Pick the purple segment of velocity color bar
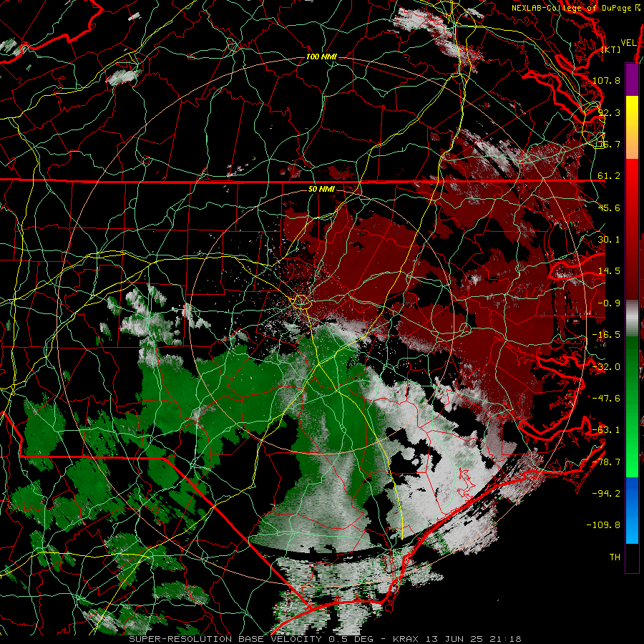The width and height of the screenshot is (644, 644). pyautogui.click(x=632, y=80)
